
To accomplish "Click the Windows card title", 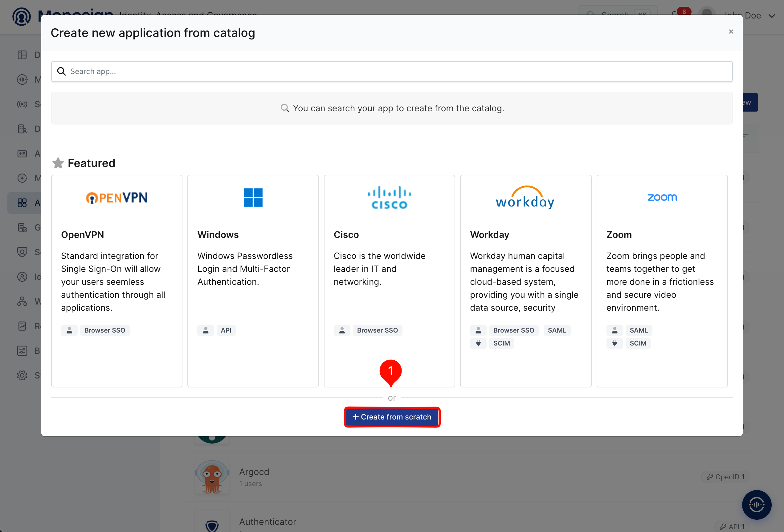I will [x=218, y=235].
